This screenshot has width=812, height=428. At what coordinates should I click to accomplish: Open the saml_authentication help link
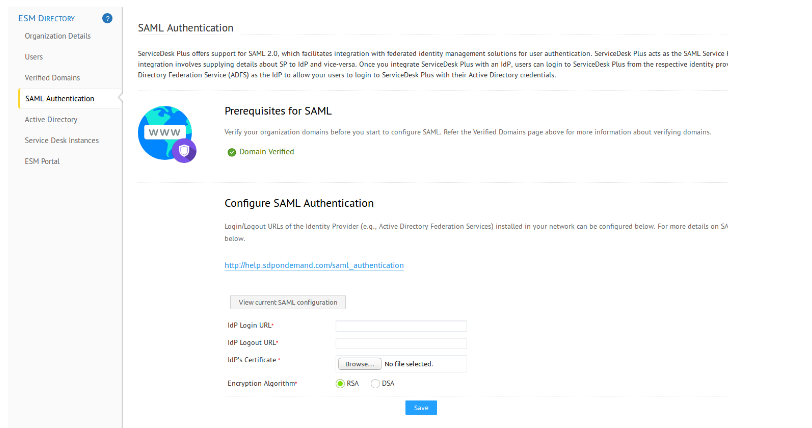[x=314, y=265]
